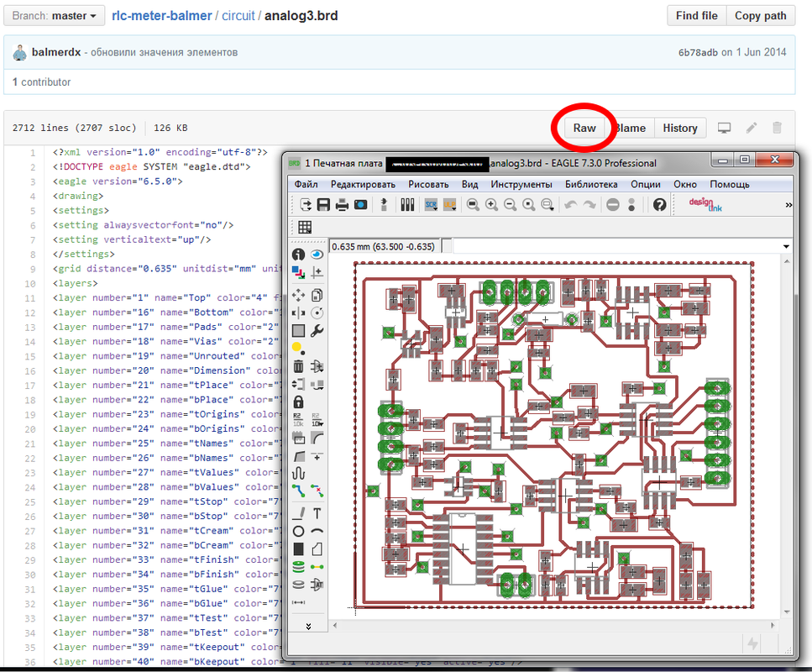The width and height of the screenshot is (812, 672).
Task: Expand the ULP dropdown in EAGLE
Action: [x=449, y=205]
